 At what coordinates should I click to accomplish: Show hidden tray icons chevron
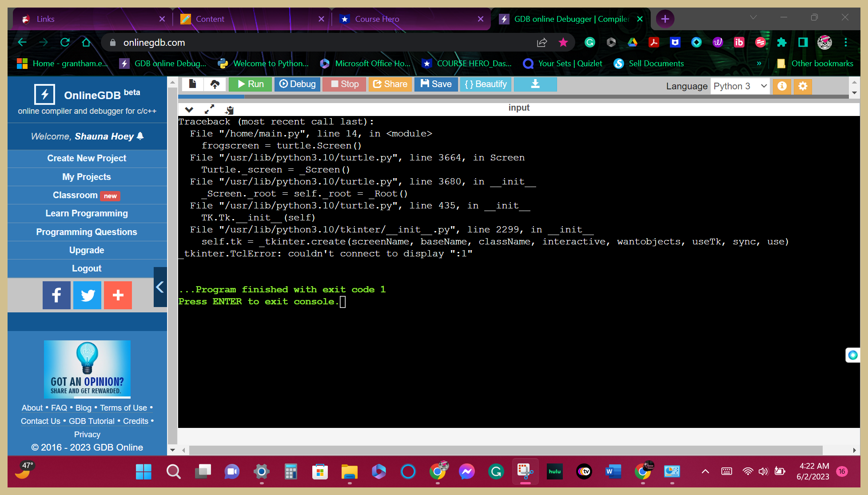(705, 471)
